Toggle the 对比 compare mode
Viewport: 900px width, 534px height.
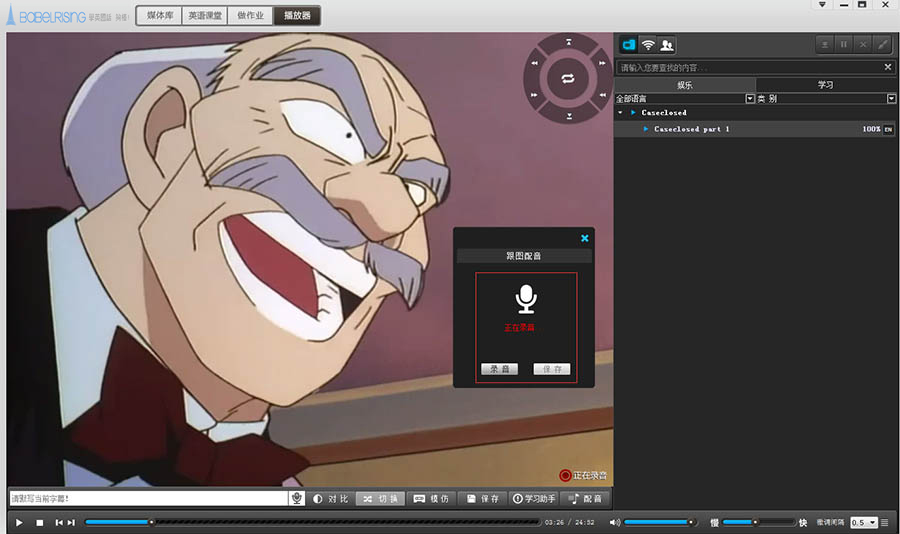[x=331, y=499]
